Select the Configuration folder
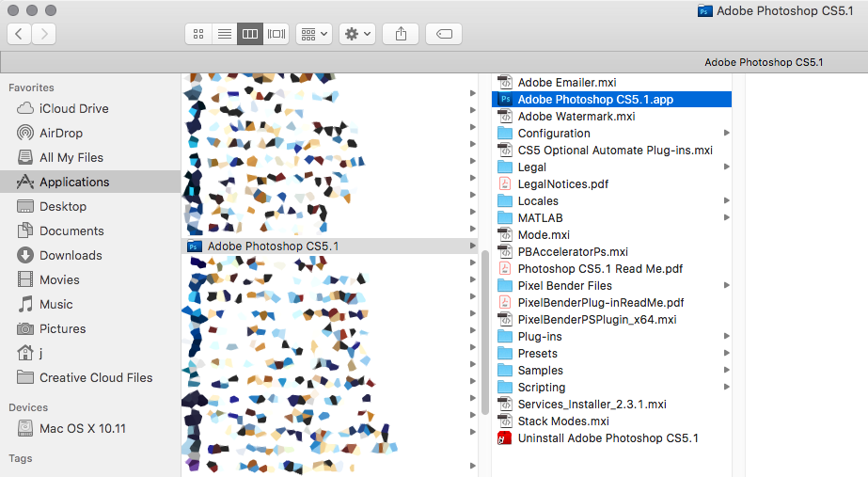Image resolution: width=868 pixels, height=477 pixels. [x=611, y=133]
